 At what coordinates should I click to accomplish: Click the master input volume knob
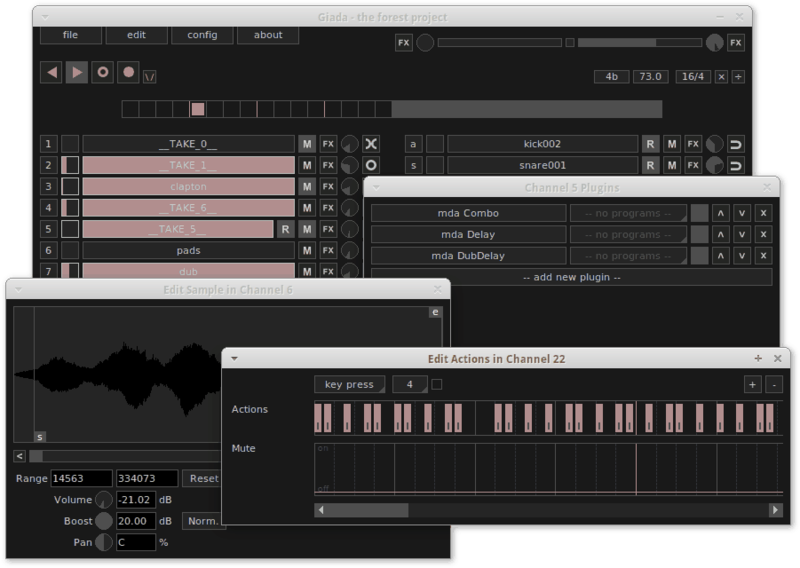pos(425,43)
